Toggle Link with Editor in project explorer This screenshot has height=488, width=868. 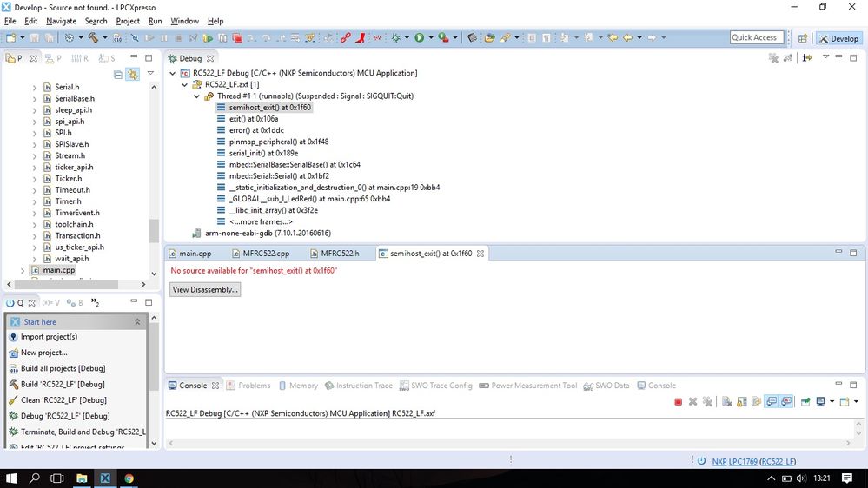[133, 74]
